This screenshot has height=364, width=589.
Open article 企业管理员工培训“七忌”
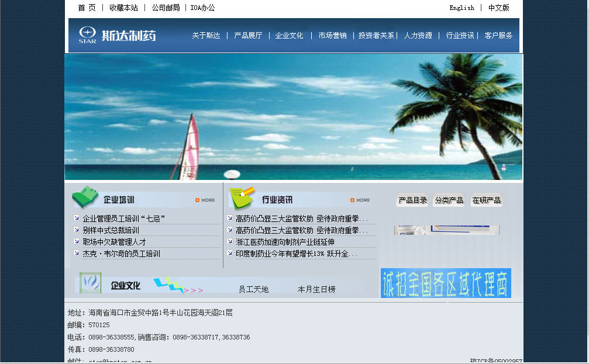click(124, 219)
